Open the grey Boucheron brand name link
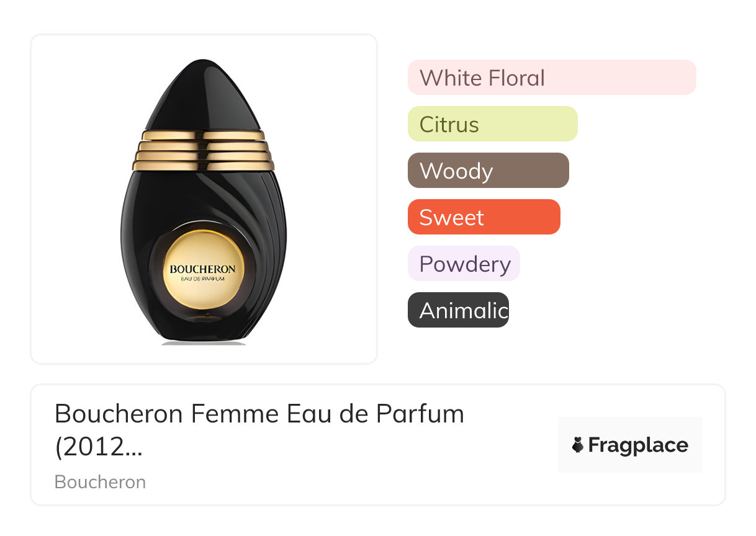Viewport: 756px width, 536px height. click(x=100, y=482)
